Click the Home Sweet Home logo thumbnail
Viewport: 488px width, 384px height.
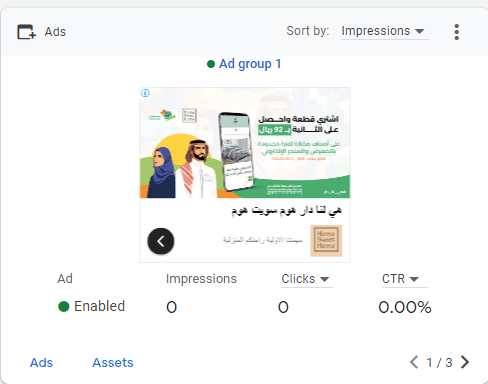point(326,241)
